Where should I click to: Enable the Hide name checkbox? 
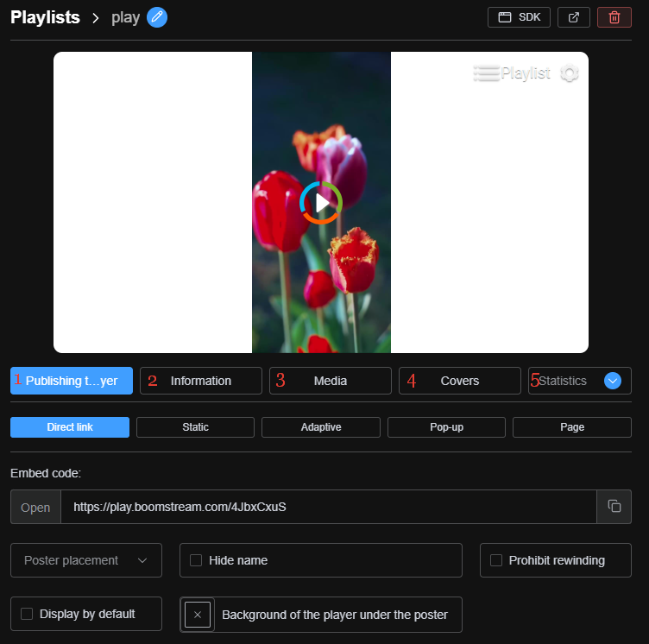click(196, 560)
